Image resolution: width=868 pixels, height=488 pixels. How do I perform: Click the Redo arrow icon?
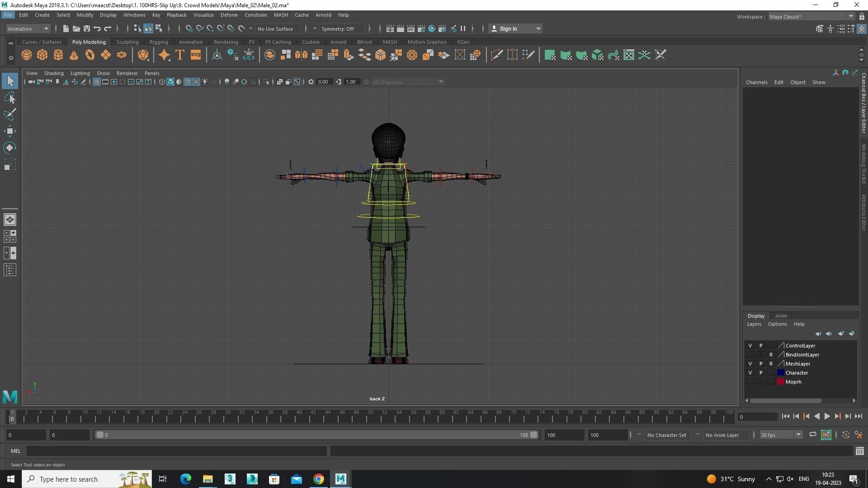tap(108, 28)
